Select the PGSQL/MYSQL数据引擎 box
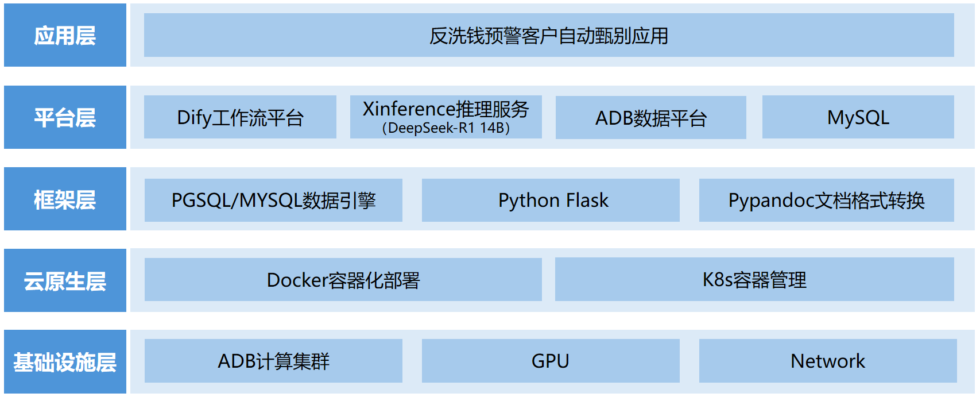This screenshot has height=397, width=980. pos(273,200)
